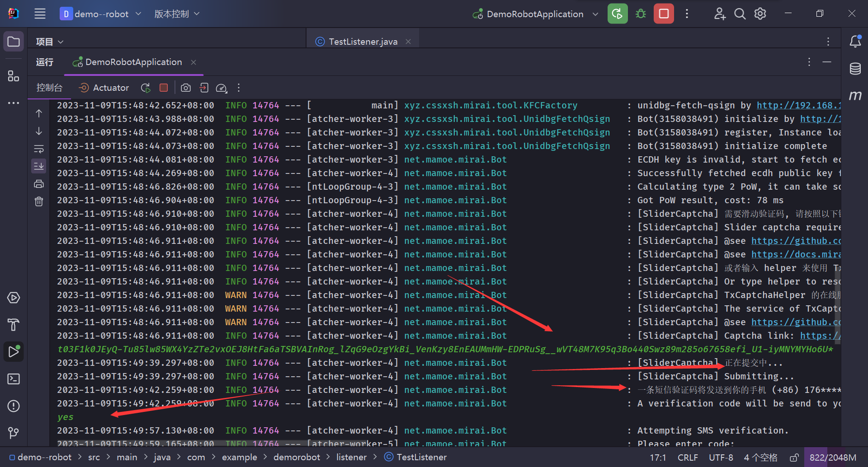Click the Debug bug icon in top toolbar
868x467 pixels.
click(641, 14)
